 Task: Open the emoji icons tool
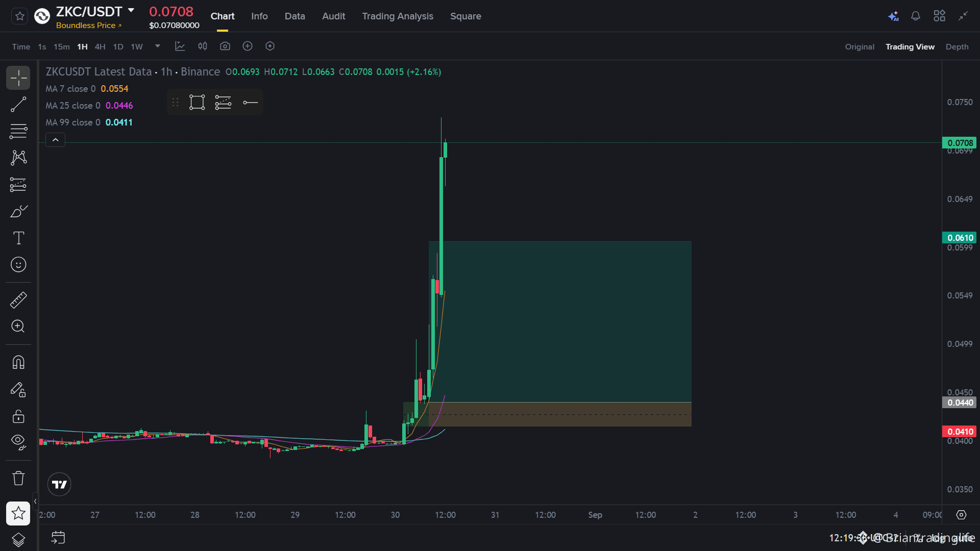(18, 264)
